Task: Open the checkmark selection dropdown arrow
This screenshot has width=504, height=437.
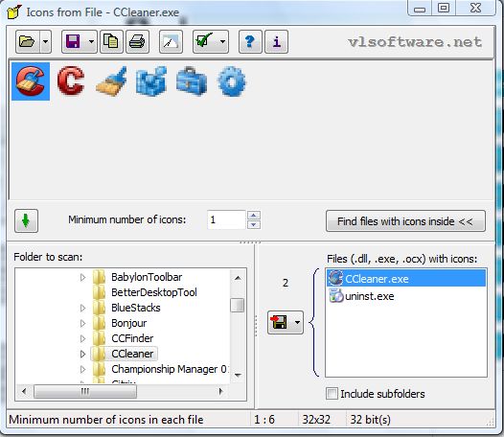Action: (x=222, y=41)
